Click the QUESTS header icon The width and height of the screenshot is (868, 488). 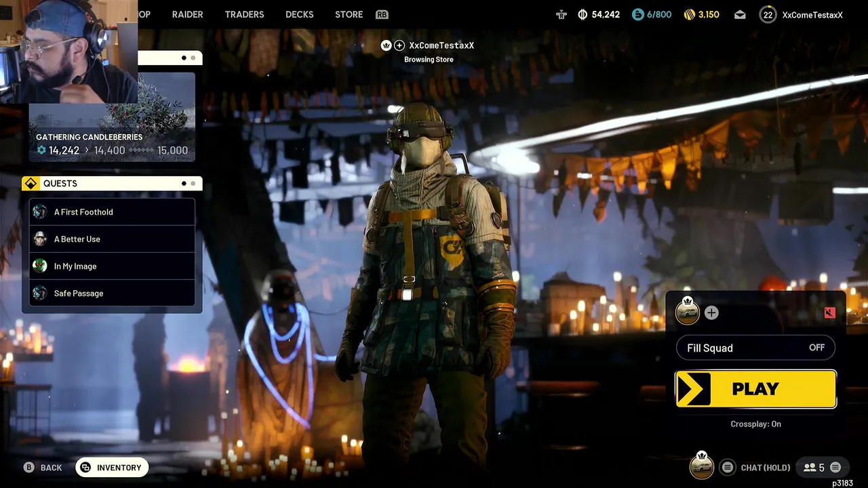(x=31, y=184)
